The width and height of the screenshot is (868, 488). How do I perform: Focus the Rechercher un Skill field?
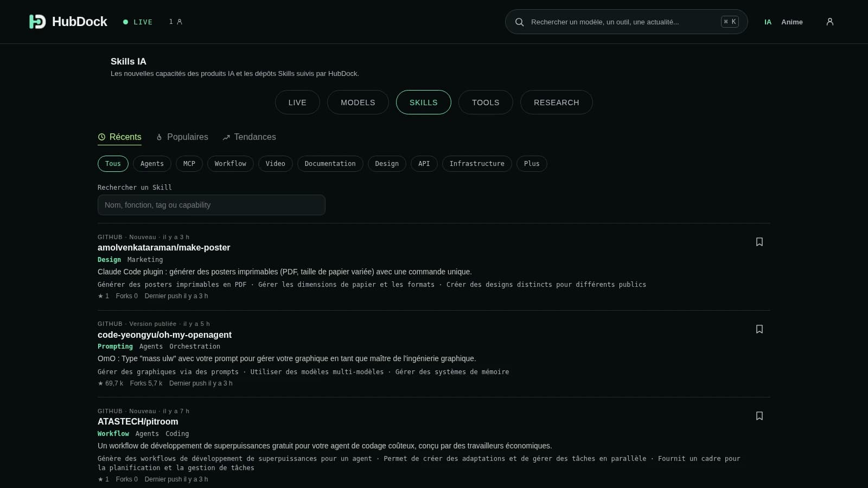tap(212, 205)
